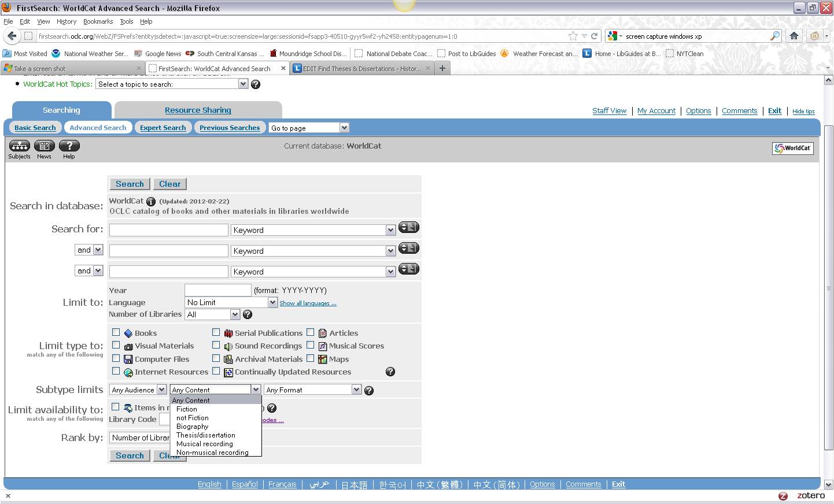Viewport: 834px width, 504px height.
Task: Open the Bookmarks menu in Firefox
Action: click(x=98, y=21)
